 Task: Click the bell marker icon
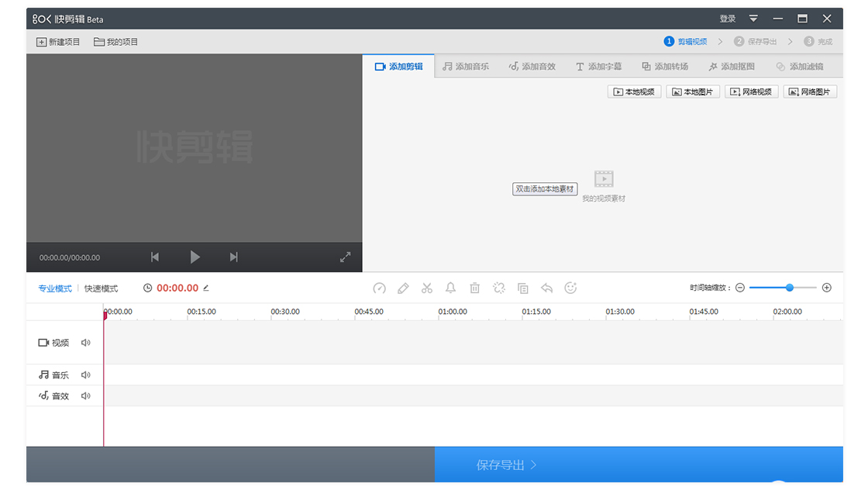tap(450, 288)
